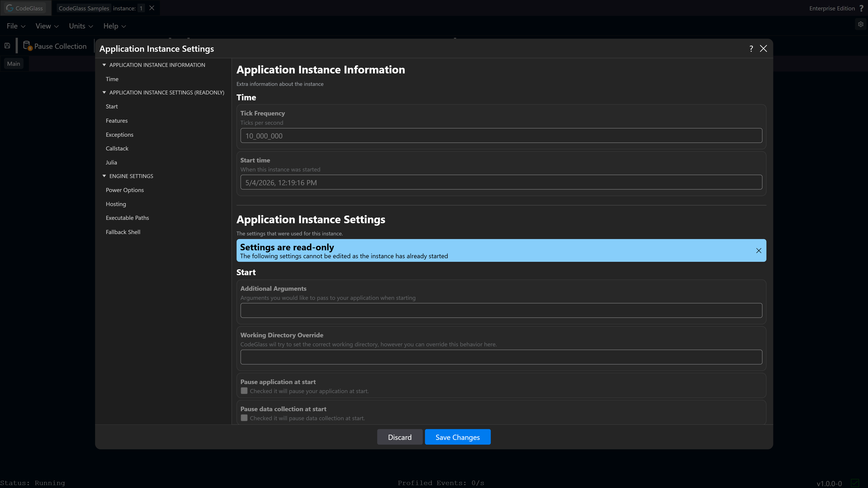This screenshot has height=488, width=868.
Task: Click the Discard button
Action: [400, 437]
